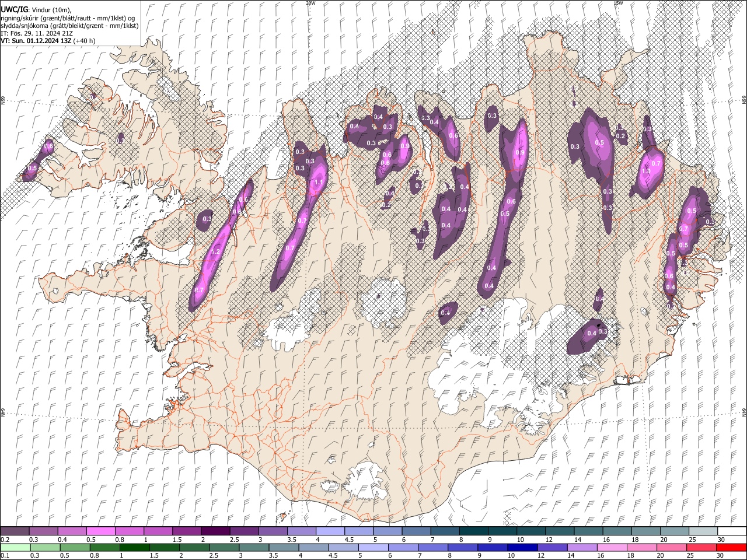Click the "0.1" label in the lower legend
This screenshot has width=747, height=560.
pyautogui.click(x=5, y=556)
